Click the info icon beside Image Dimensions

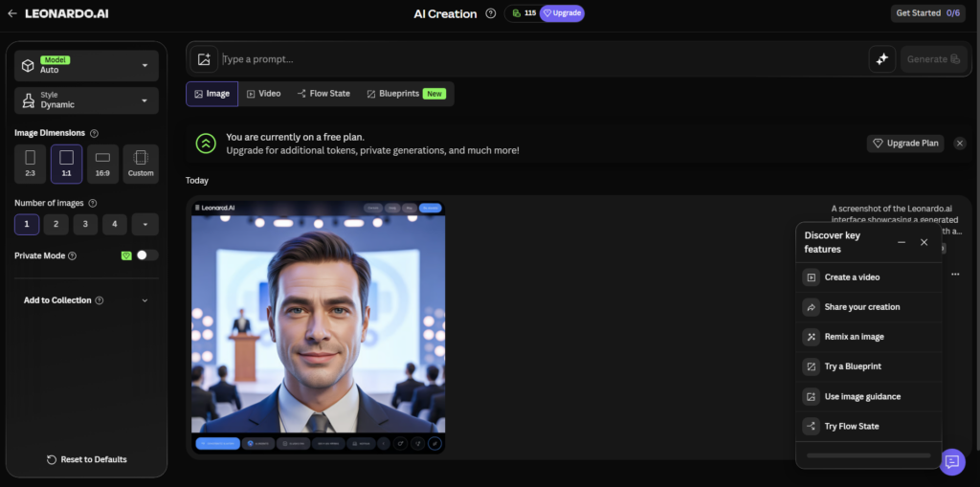click(x=94, y=133)
